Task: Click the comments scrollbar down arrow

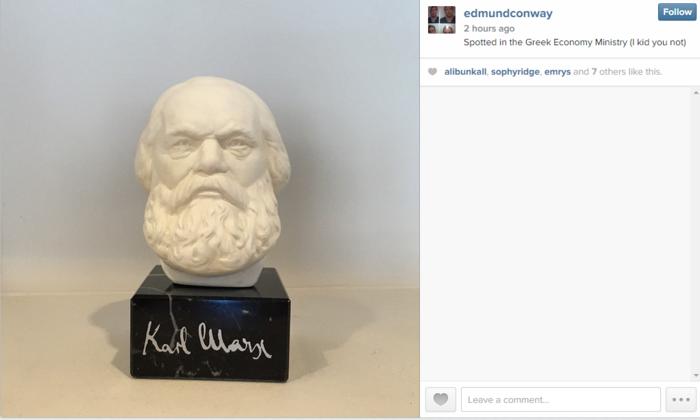Action: (x=696, y=376)
